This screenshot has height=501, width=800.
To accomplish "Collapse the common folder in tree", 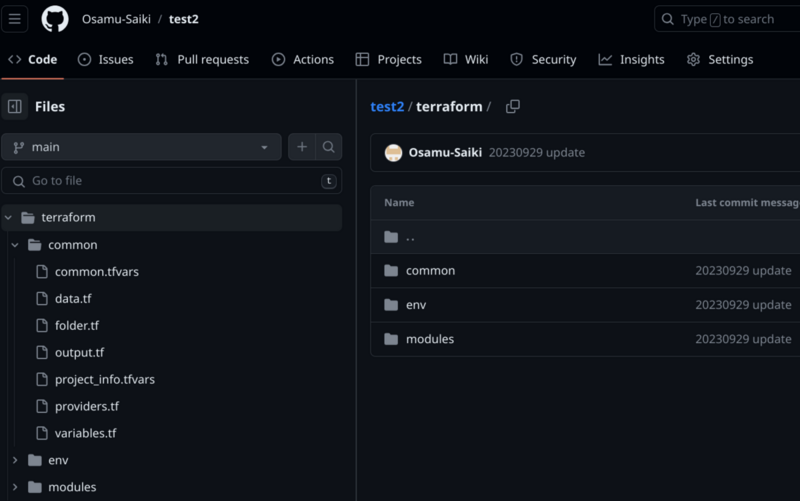I will click(x=15, y=245).
